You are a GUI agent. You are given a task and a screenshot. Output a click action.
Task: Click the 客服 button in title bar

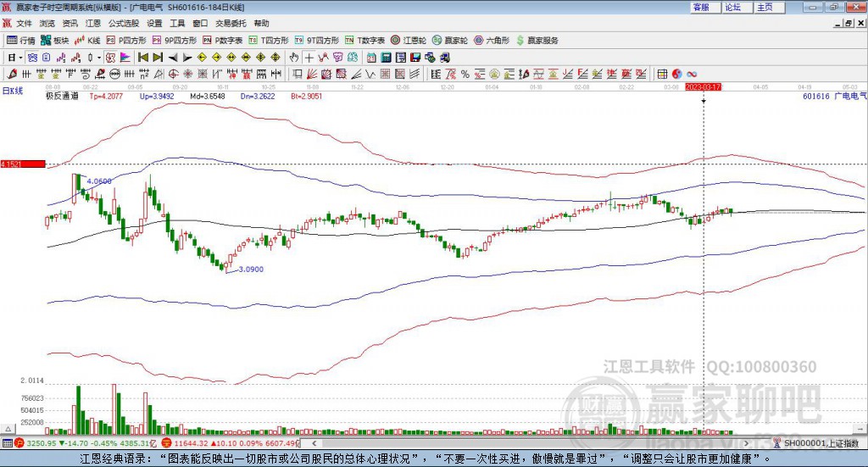705,7
